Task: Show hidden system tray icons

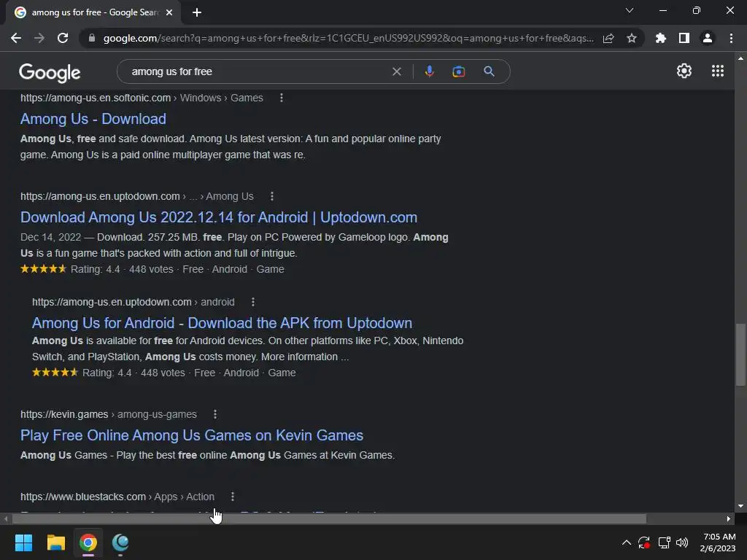Action: click(x=627, y=542)
